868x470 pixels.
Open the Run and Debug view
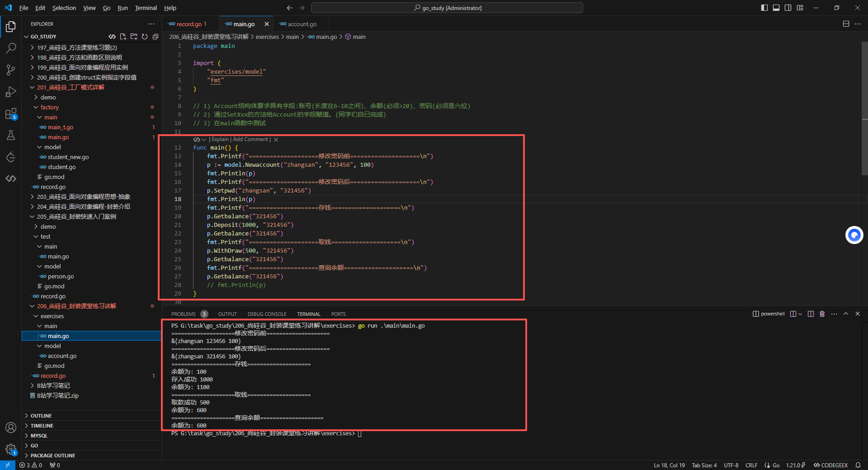[11, 92]
